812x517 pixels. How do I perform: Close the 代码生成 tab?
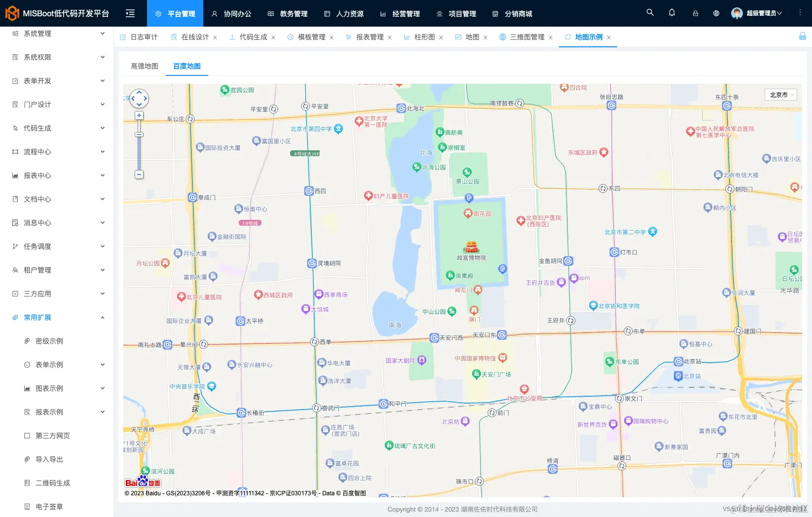coord(273,37)
